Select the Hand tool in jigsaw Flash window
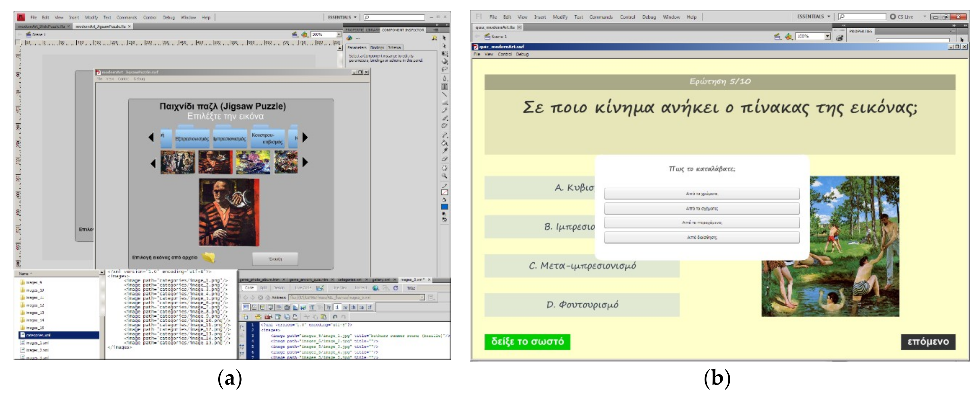Screen dimensions: 980x397 tap(444, 168)
